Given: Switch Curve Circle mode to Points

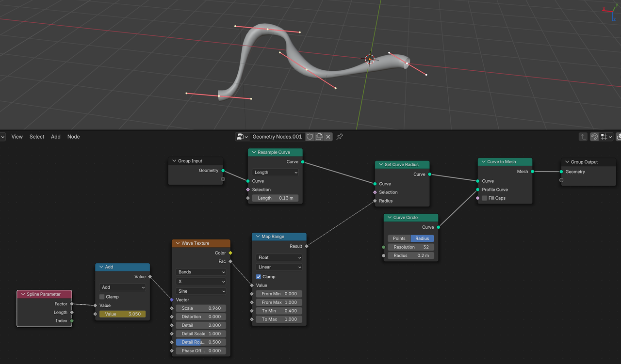Looking at the screenshot, I should coord(399,238).
